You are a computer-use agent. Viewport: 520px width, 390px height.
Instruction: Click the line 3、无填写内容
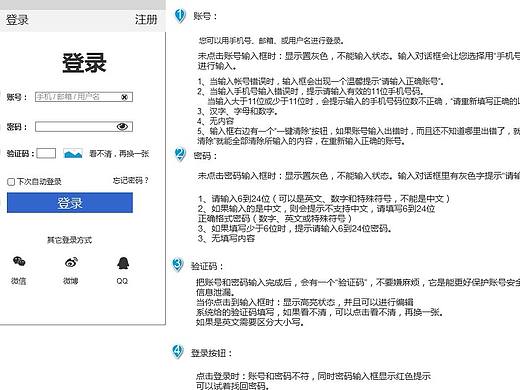coord(226,238)
